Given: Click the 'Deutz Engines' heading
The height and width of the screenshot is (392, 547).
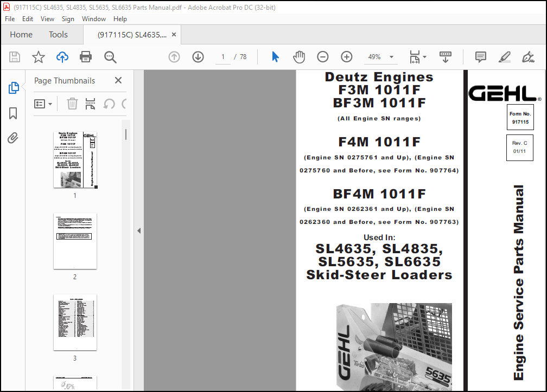Looking at the screenshot, I should click(379, 76).
